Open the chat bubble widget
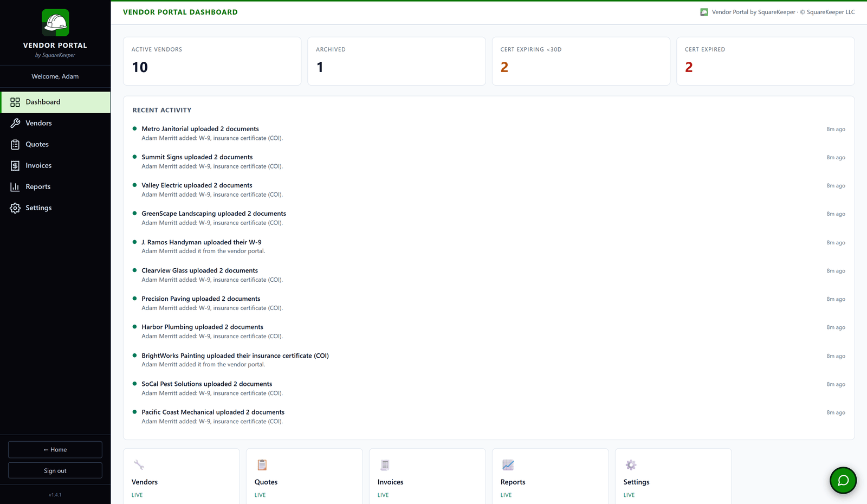 843,480
